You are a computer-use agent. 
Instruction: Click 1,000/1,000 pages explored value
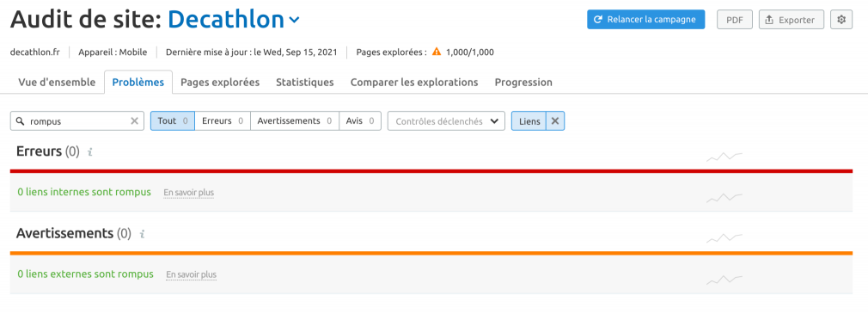click(470, 52)
